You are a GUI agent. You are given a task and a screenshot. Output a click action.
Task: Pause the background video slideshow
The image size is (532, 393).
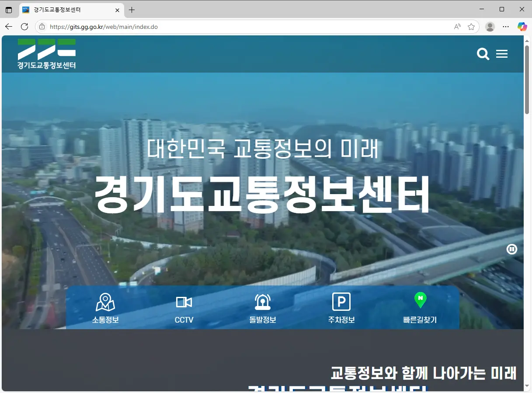(512, 249)
